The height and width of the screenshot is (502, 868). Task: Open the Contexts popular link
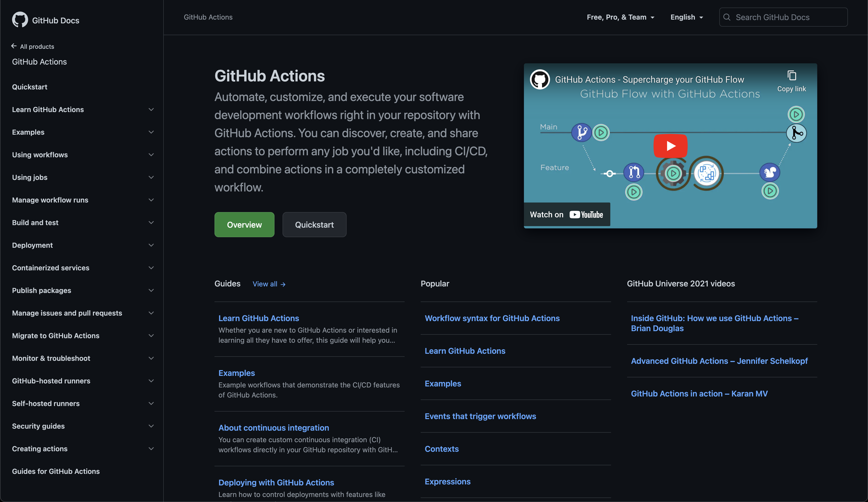point(442,449)
